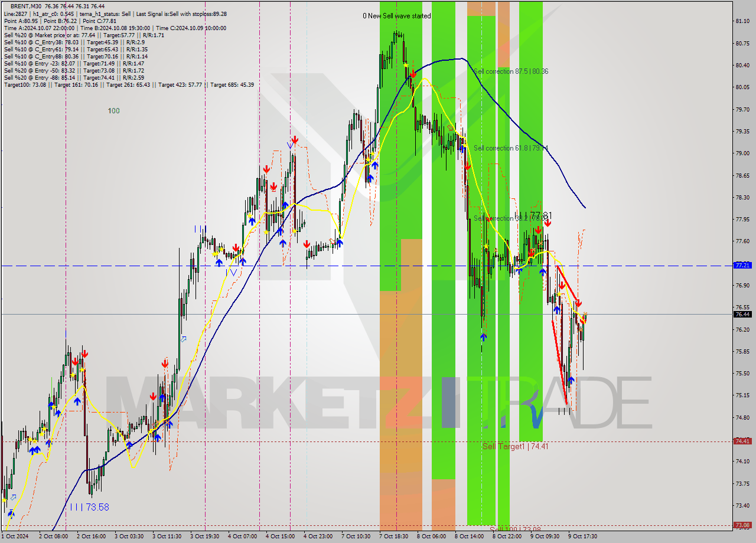
Task: Select the 73.75 price axis label
Action: [742, 483]
